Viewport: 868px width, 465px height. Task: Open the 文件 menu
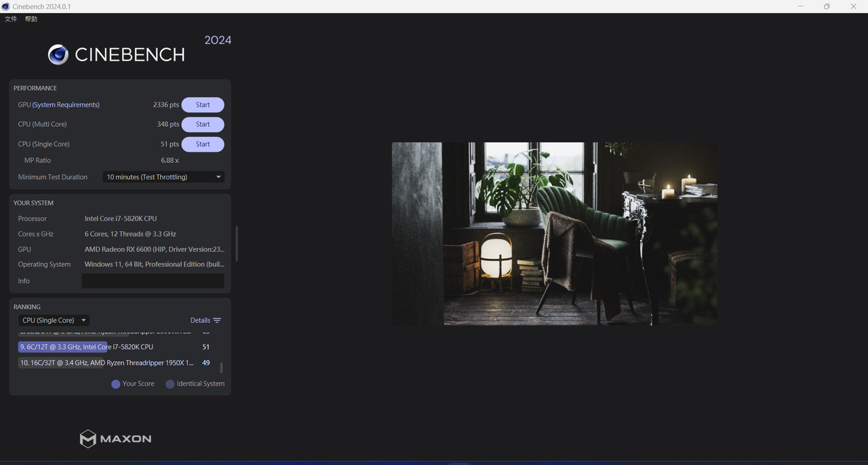11,19
